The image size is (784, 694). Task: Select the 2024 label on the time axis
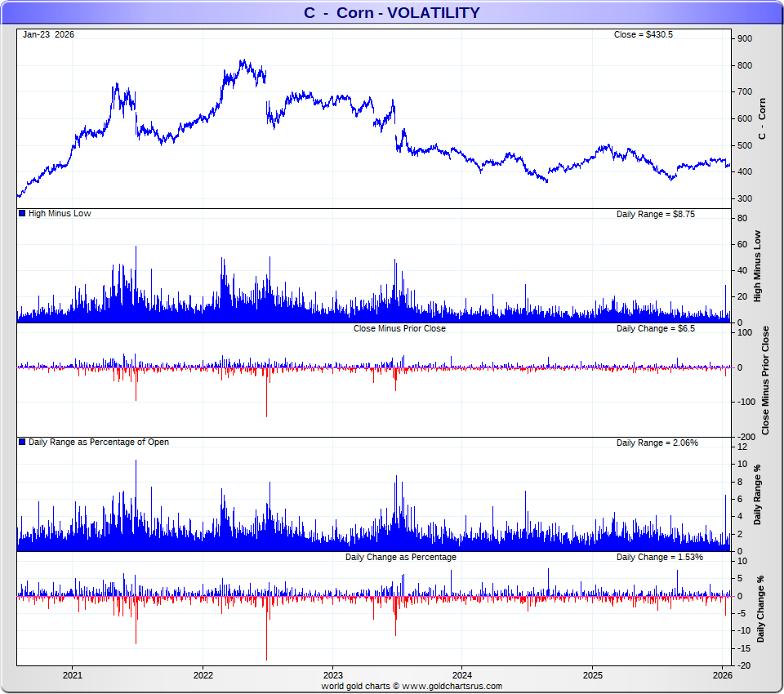(x=462, y=675)
